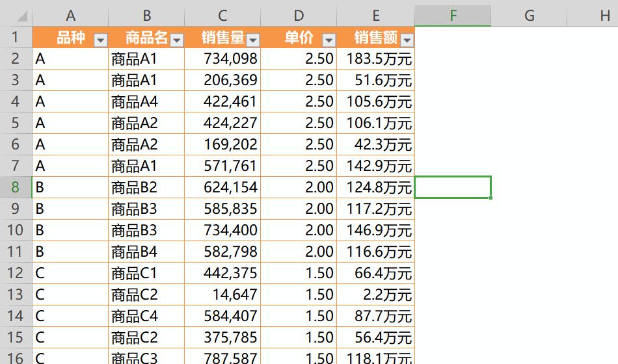Select row 15 header
618x364 pixels.
click(x=16, y=337)
